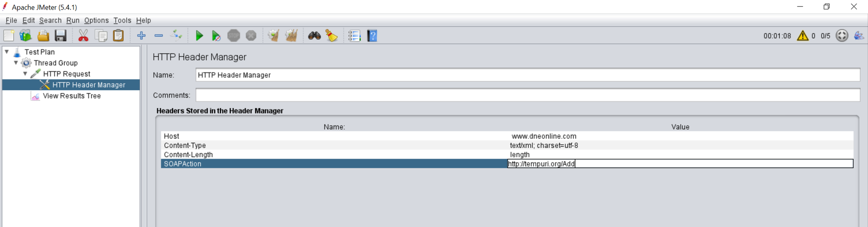Click the warning triangle log icon

[x=803, y=36]
